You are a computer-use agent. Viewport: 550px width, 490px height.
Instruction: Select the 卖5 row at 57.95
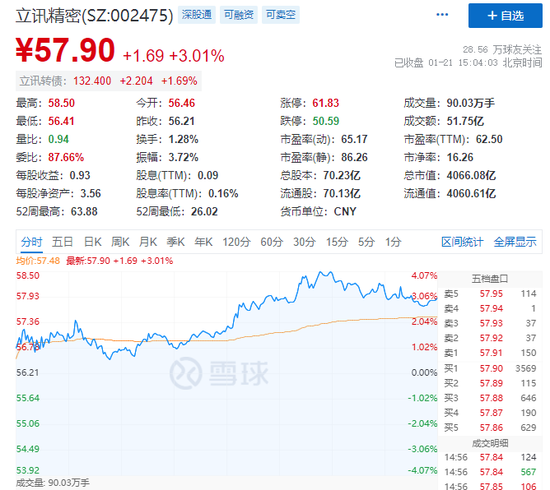pos(490,294)
